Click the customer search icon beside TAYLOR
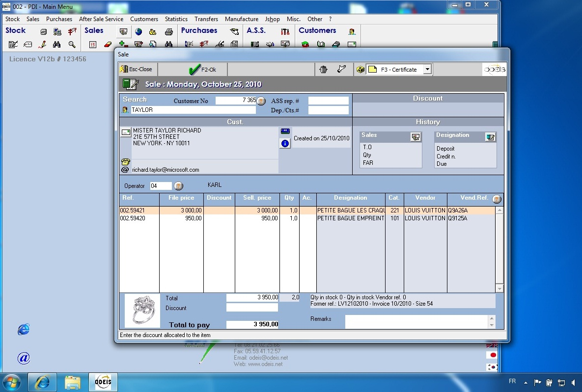This screenshot has height=392, width=582. [x=125, y=110]
